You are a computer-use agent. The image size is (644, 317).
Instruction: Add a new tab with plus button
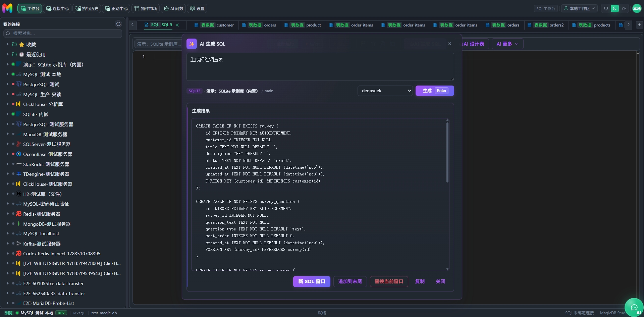coord(639,24)
